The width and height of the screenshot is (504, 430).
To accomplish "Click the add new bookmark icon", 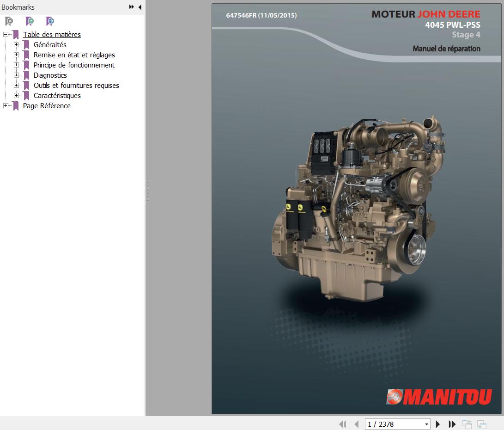I will pyautogui.click(x=30, y=21).
